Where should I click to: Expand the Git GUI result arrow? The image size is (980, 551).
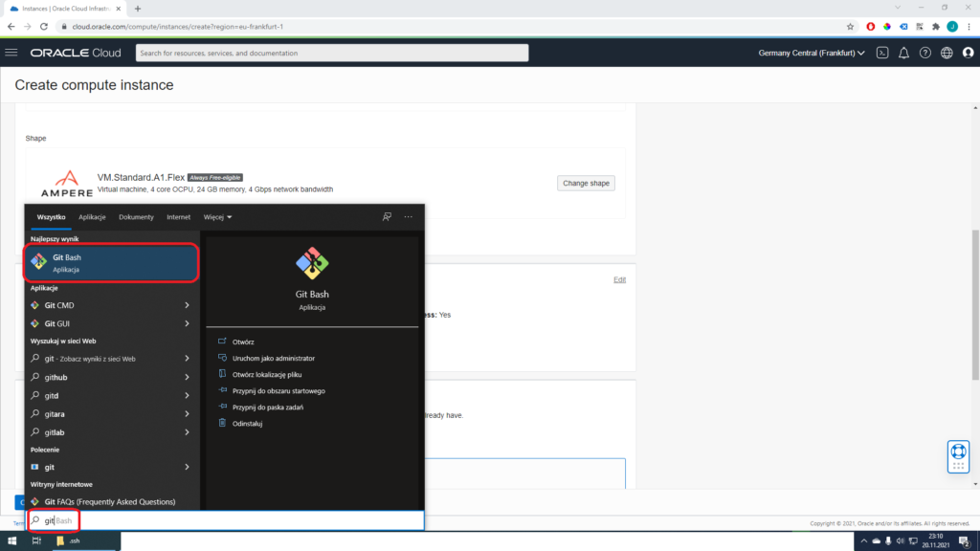coord(187,323)
